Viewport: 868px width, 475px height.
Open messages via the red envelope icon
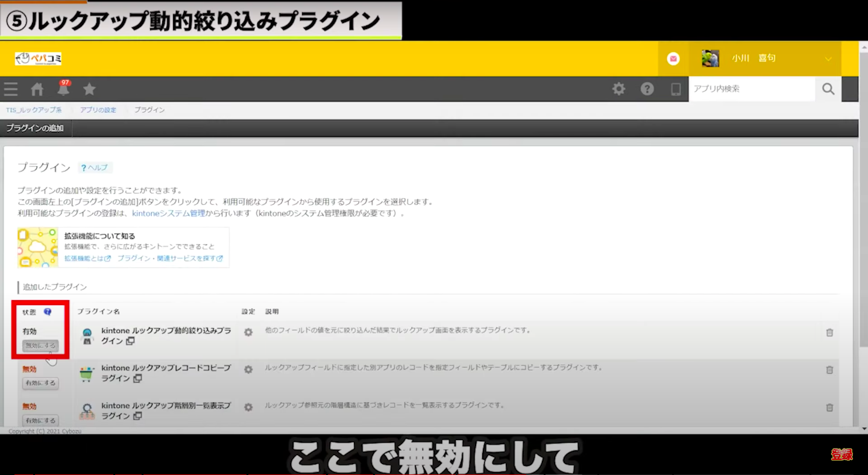pyautogui.click(x=673, y=58)
